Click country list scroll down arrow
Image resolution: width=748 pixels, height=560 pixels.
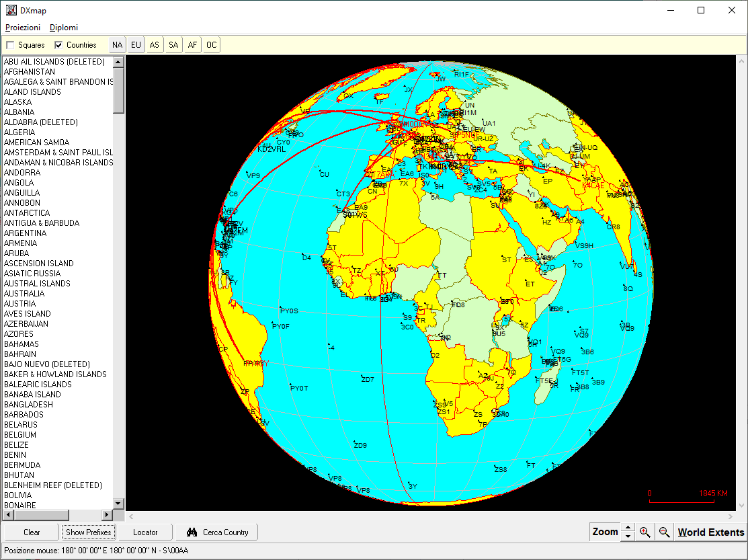pos(118,504)
